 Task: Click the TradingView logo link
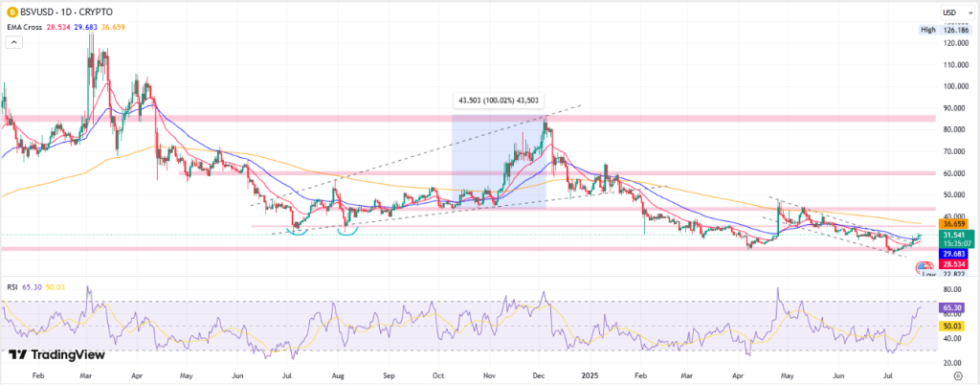point(56,355)
